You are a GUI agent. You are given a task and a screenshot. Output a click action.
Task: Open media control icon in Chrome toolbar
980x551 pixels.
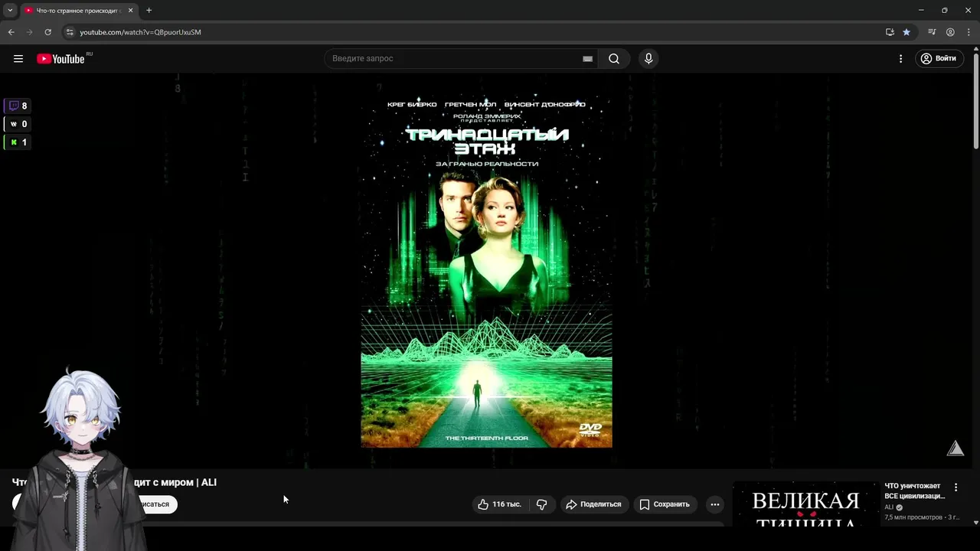pos(932,32)
